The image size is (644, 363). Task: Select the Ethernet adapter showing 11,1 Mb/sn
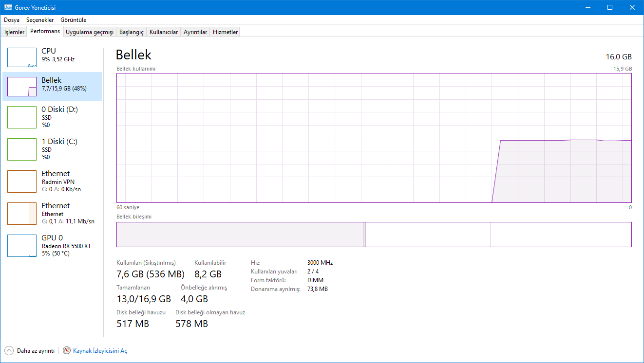(52, 213)
